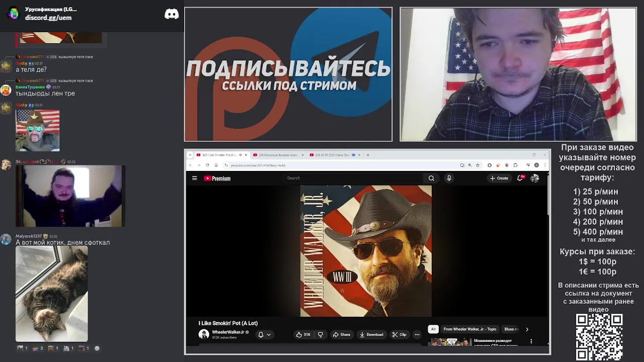Open the YouTube hamburger guide menu
644x362 pixels.
coord(194,178)
